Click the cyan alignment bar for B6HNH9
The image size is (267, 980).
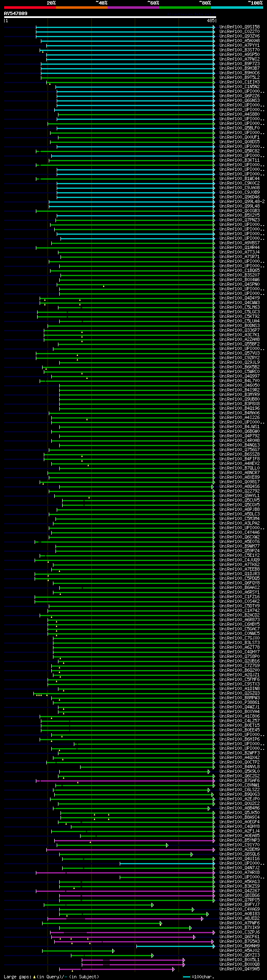pyautogui.click(x=176, y=946)
